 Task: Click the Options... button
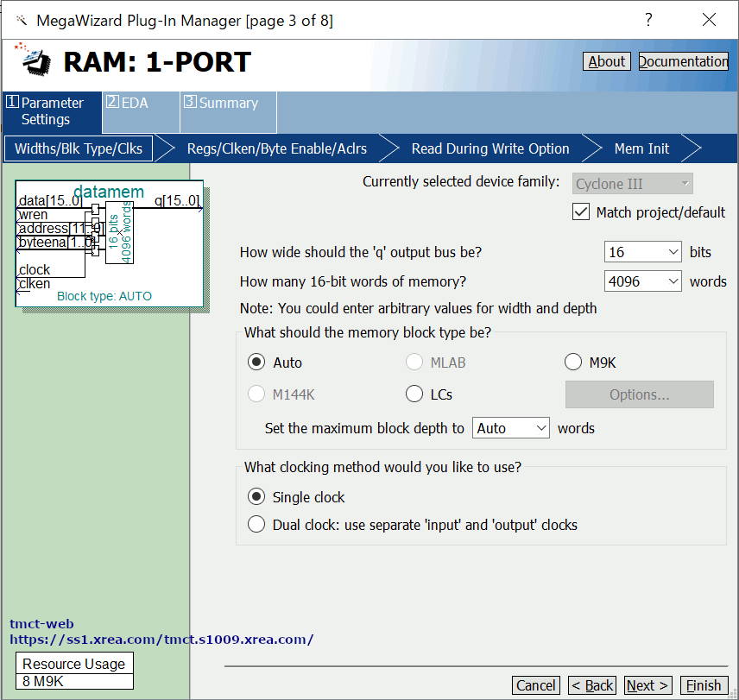tap(639, 394)
